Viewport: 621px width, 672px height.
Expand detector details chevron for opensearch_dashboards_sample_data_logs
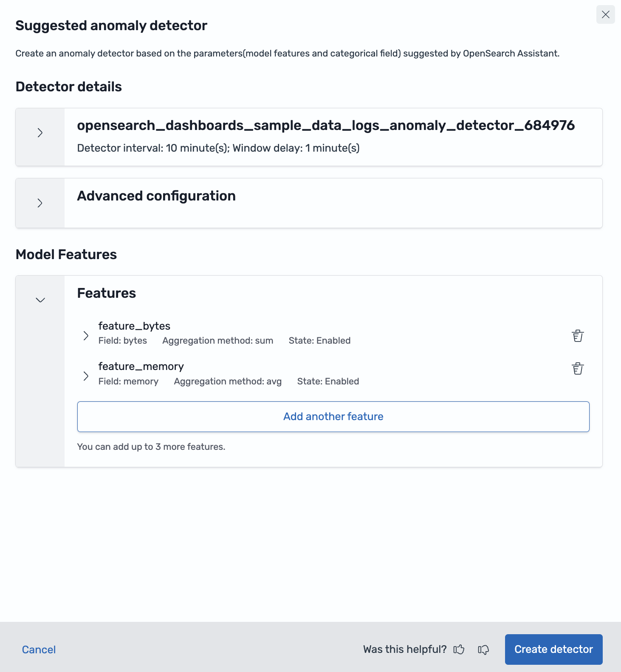(x=40, y=133)
